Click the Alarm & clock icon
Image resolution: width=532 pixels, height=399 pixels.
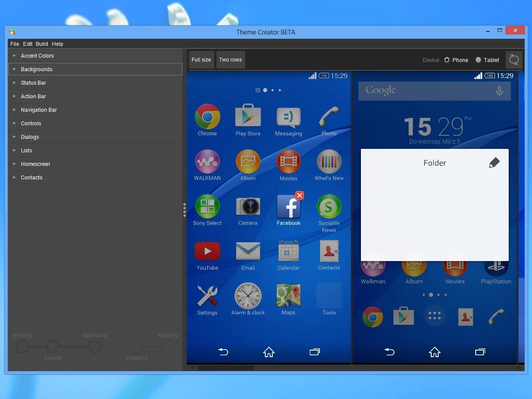pyautogui.click(x=248, y=296)
